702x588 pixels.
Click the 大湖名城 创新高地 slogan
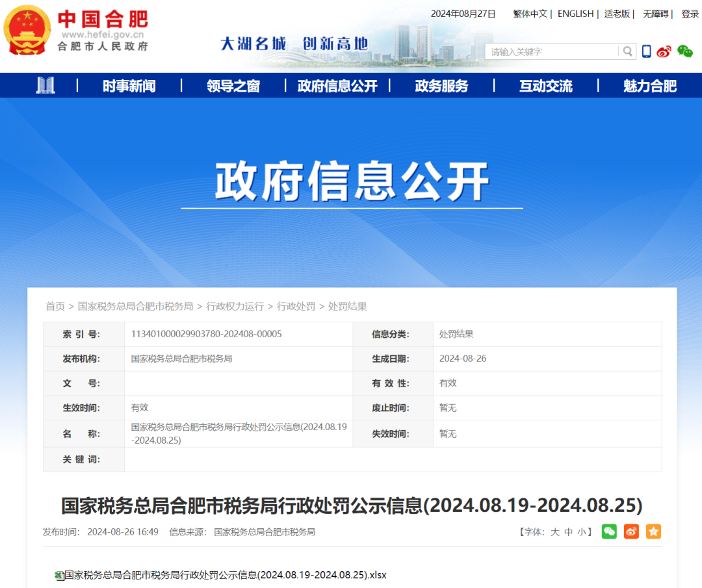coord(294,44)
